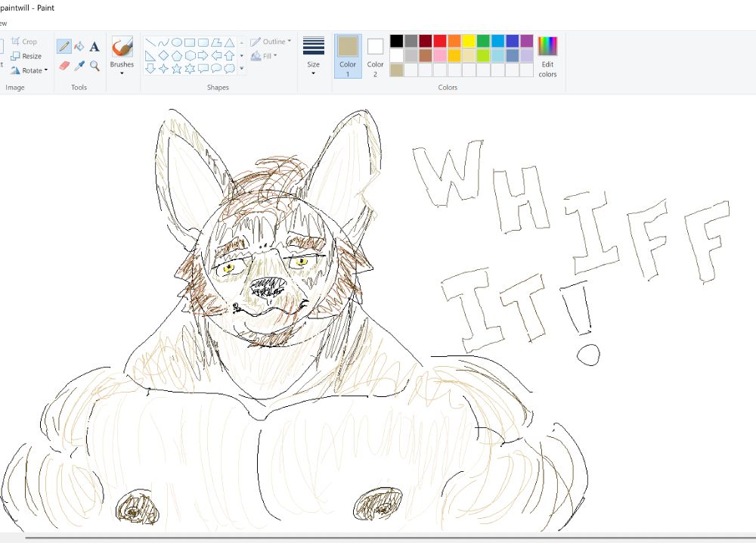Activate the Magnifier tool
The image size is (756, 543).
[x=94, y=66]
